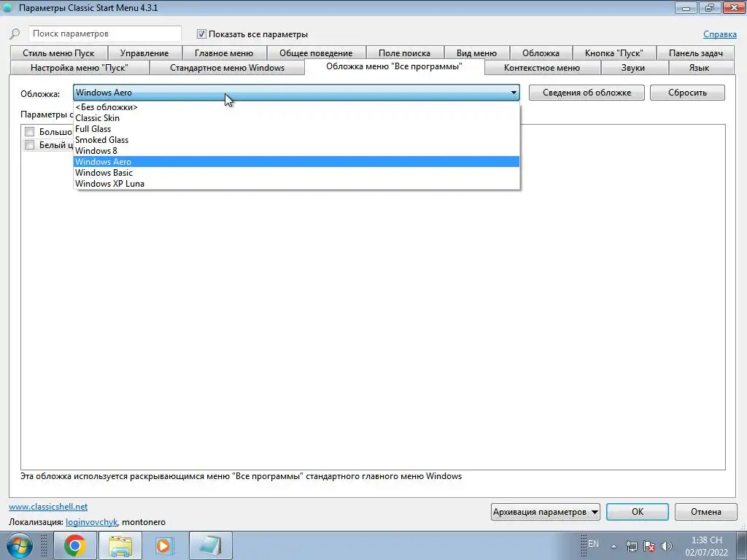Open 'Архивация параметров' dropdown

coord(546,512)
